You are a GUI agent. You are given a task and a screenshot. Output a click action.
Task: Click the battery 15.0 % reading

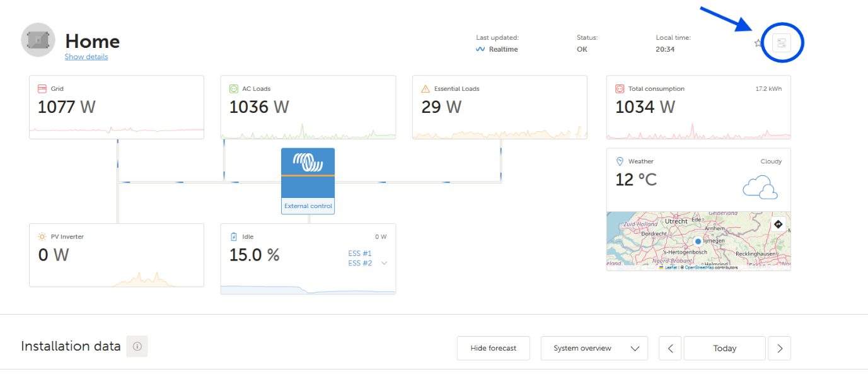(255, 255)
